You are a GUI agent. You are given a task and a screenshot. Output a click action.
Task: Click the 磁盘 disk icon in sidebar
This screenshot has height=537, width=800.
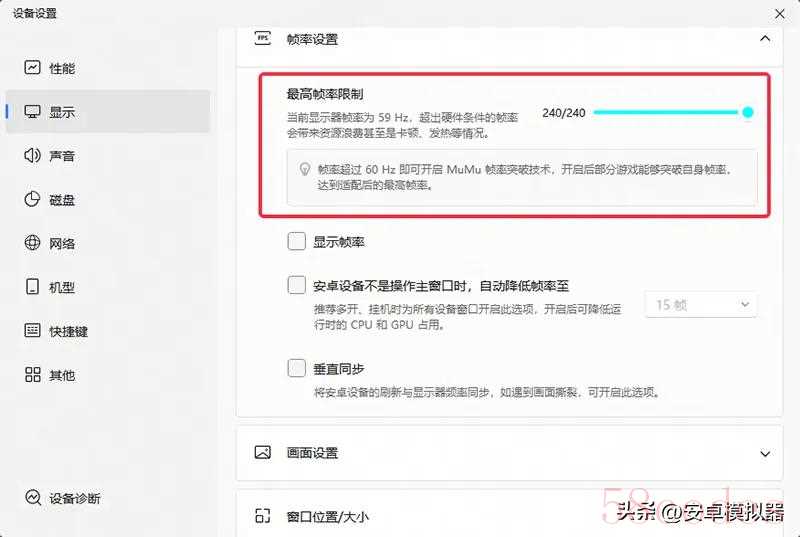pos(32,199)
